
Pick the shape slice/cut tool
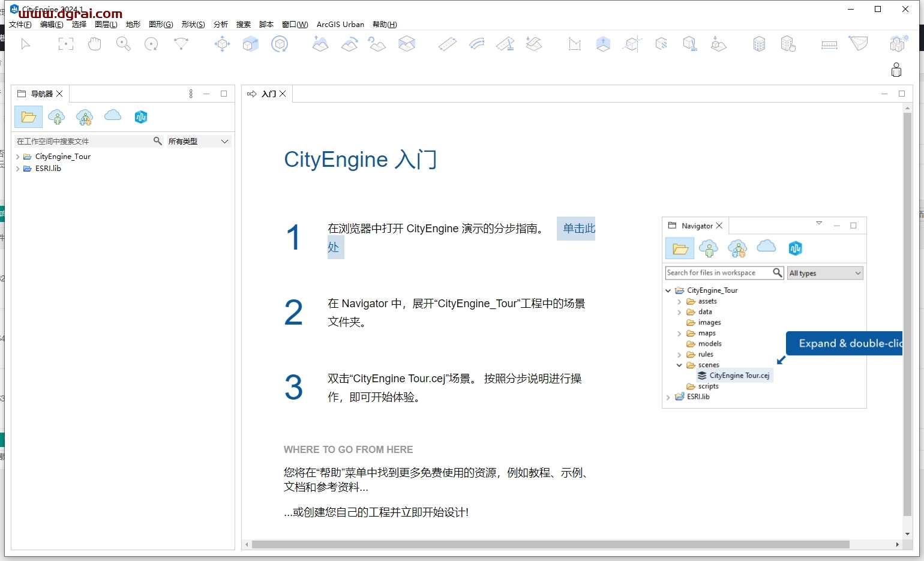tap(632, 44)
